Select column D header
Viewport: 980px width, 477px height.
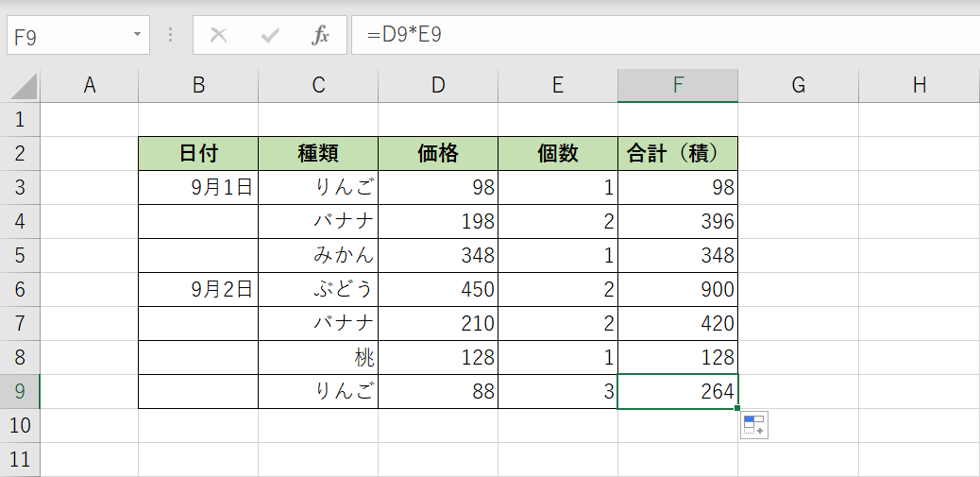[438, 86]
